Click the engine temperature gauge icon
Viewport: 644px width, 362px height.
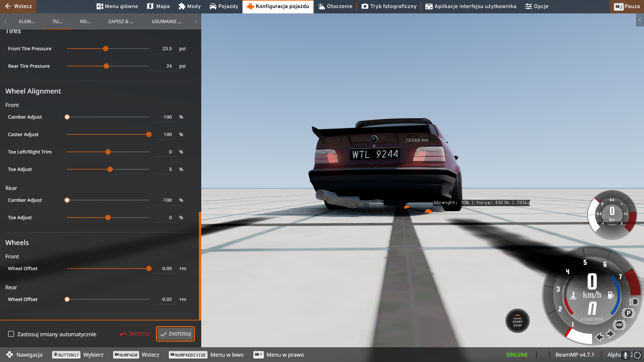573,295
